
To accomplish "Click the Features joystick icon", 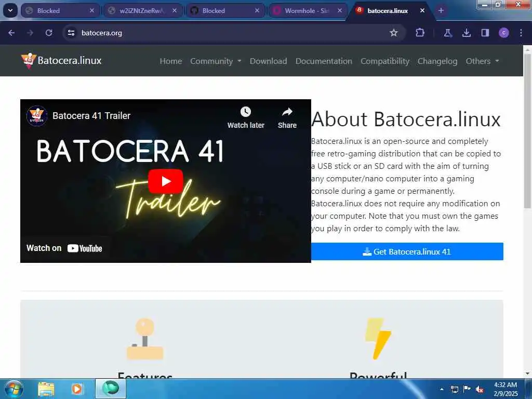I will (145, 339).
